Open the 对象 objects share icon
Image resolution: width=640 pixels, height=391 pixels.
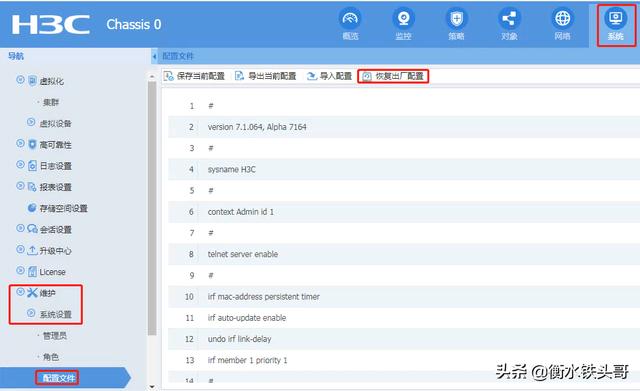tap(509, 18)
